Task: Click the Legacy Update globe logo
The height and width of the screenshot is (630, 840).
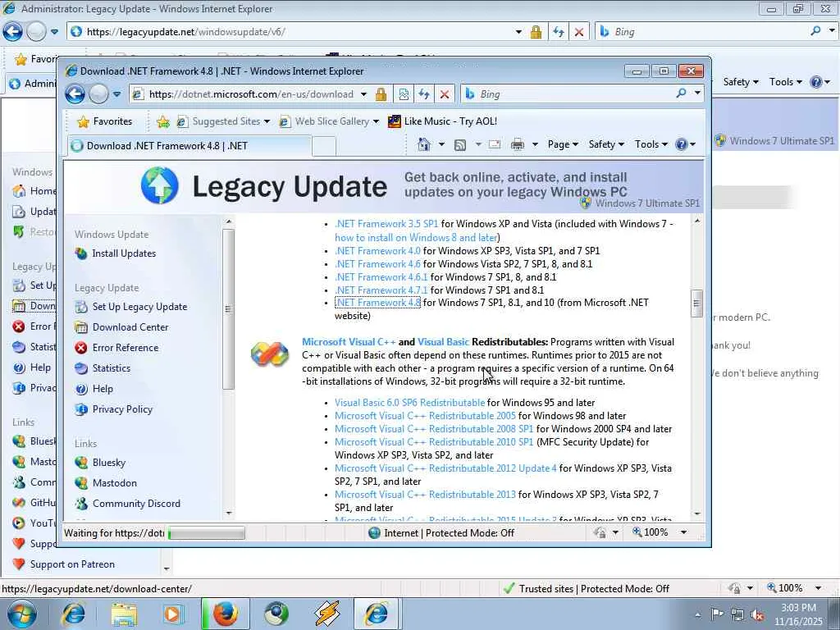Action: [160, 185]
